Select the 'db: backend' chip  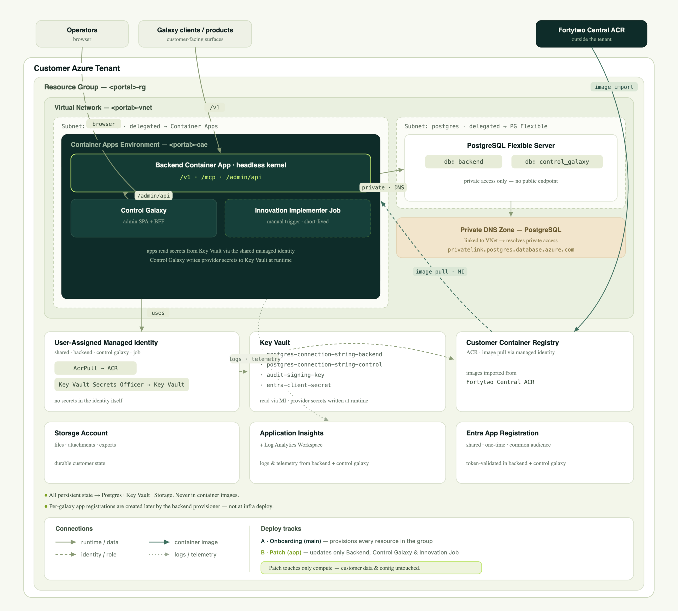463,162
